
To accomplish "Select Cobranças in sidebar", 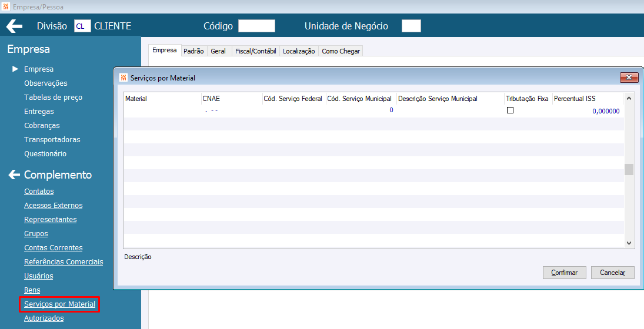I will click(x=42, y=126).
